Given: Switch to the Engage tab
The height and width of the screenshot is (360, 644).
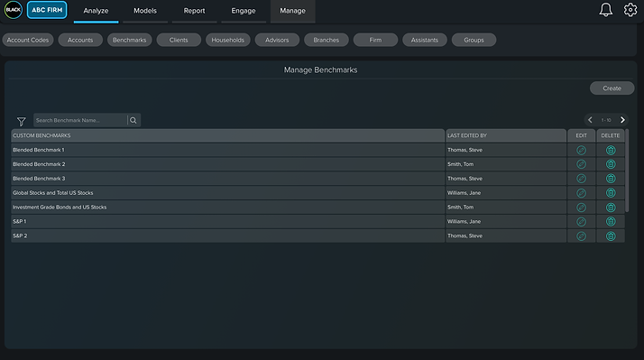Looking at the screenshot, I should (244, 11).
